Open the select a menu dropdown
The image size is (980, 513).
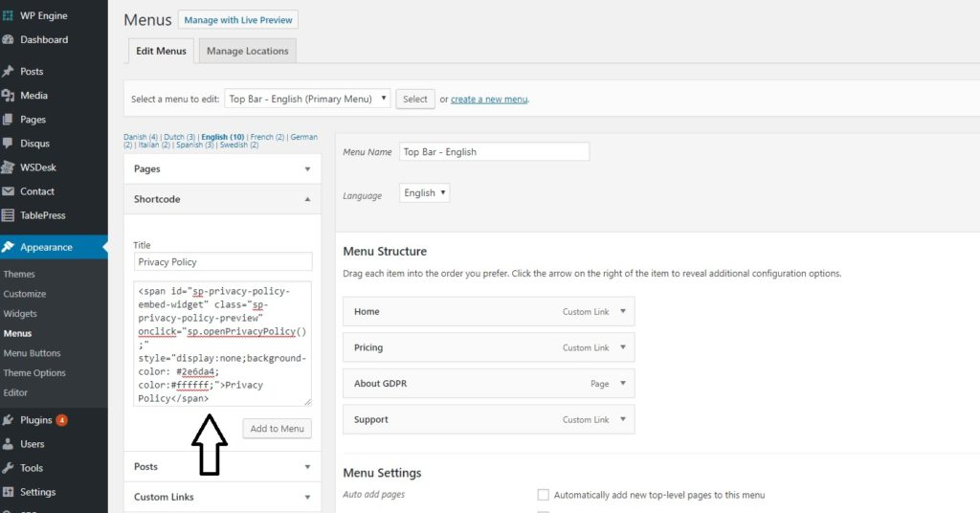pyautogui.click(x=307, y=99)
